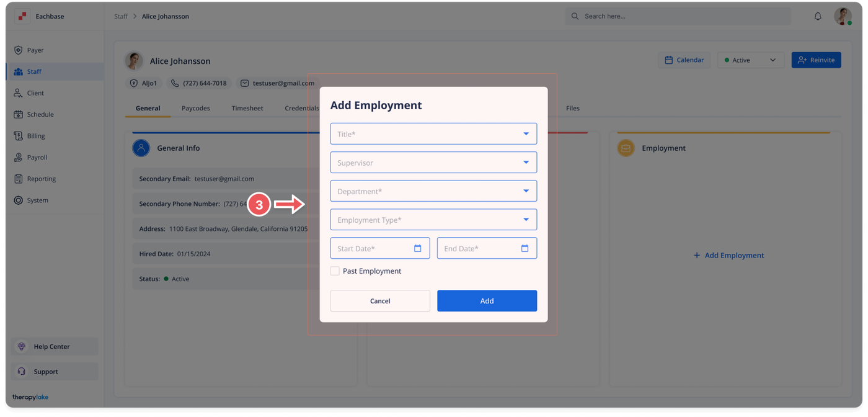Image resolution: width=868 pixels, height=417 pixels.
Task: Click the End Date input field
Action: click(487, 248)
